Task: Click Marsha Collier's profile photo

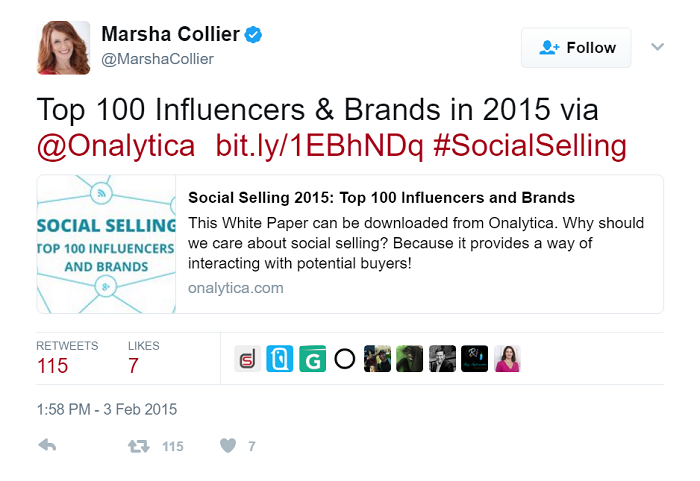Action: click(x=64, y=47)
